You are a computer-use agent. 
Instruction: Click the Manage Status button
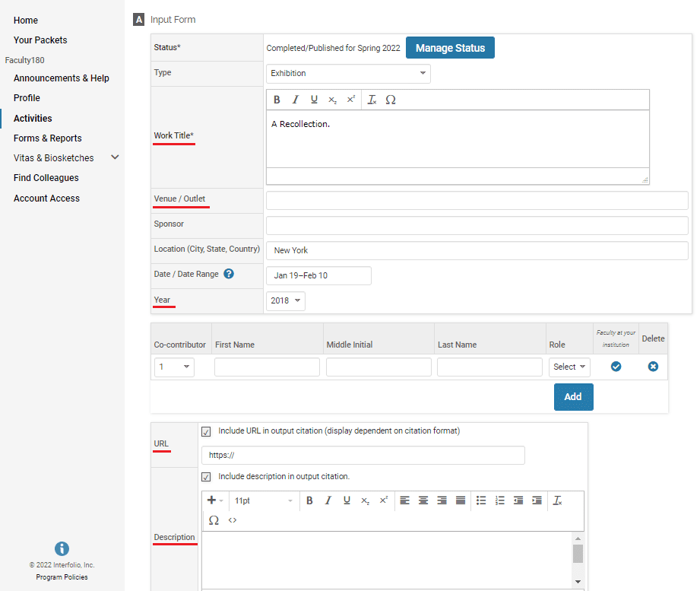(450, 48)
